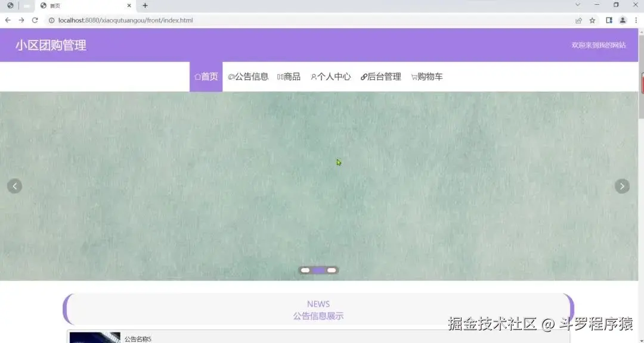Open the Chrome three-dot menu
The image size is (644, 343).
637,20
